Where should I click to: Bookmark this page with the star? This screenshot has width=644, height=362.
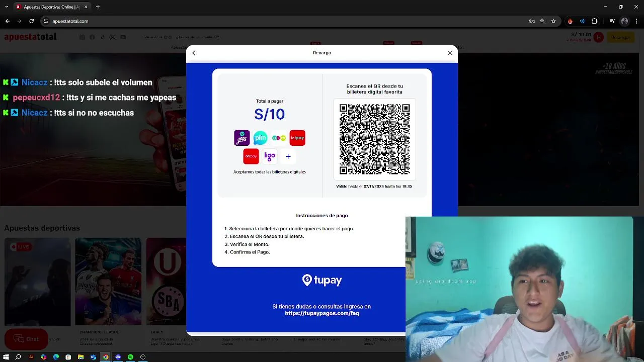(553, 21)
